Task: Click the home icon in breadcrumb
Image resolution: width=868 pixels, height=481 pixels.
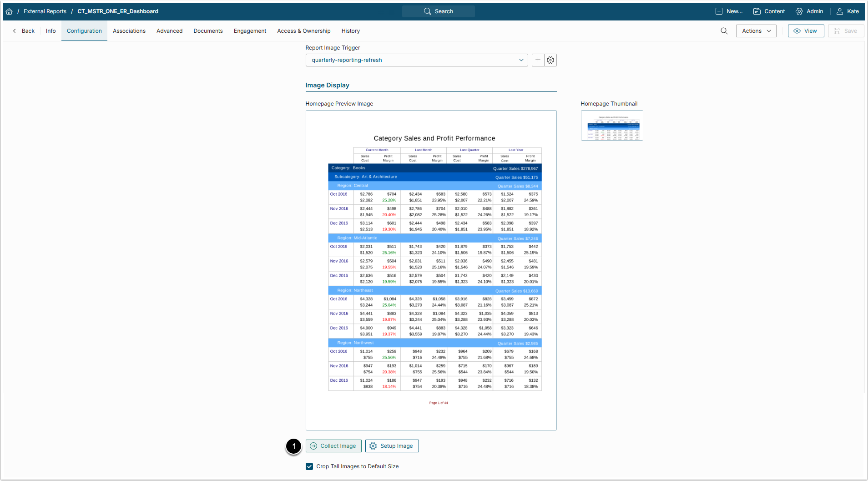Action: (x=9, y=11)
